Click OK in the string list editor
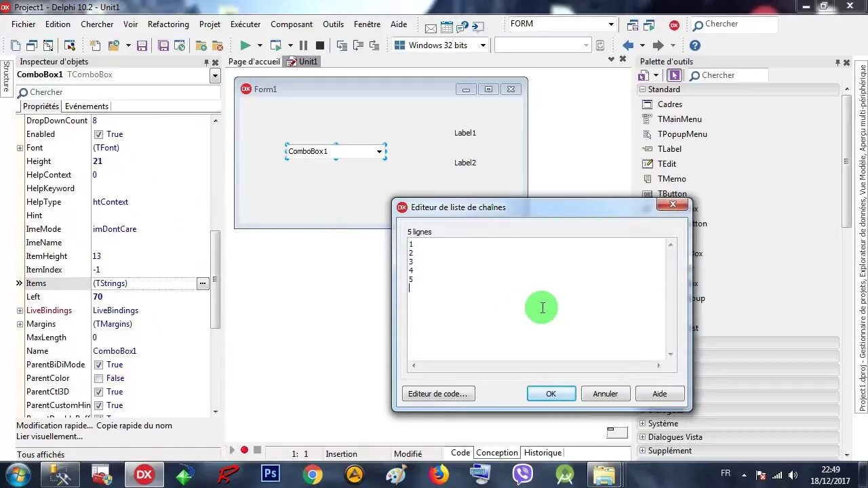Screen dimensions: 868x488 (x=551, y=394)
